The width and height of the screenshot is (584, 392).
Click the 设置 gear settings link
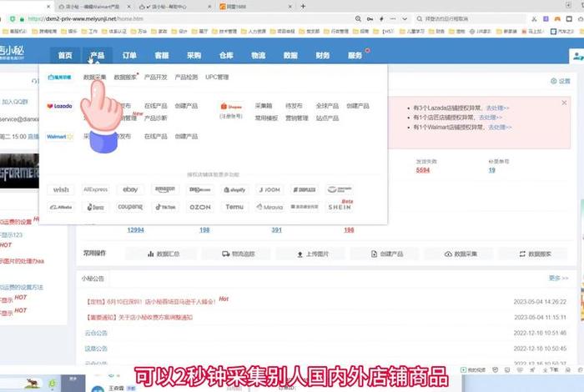click(x=561, y=81)
